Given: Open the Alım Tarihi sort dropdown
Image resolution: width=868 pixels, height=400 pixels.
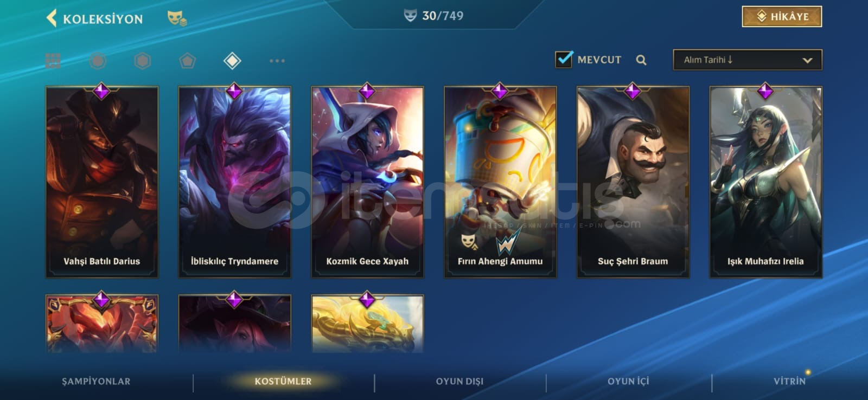Looking at the screenshot, I should click(x=748, y=60).
